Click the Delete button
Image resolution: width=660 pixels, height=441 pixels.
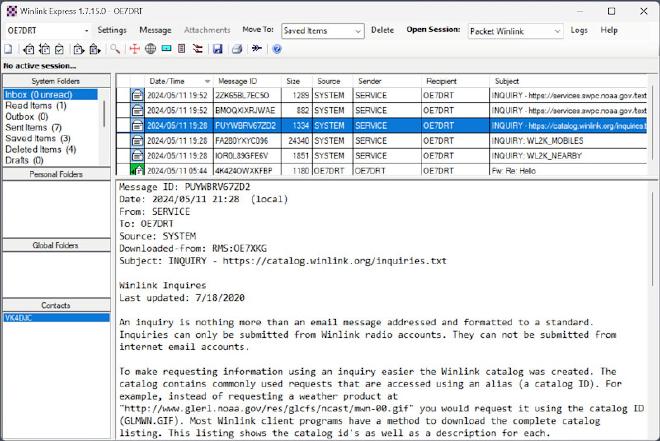[382, 31]
